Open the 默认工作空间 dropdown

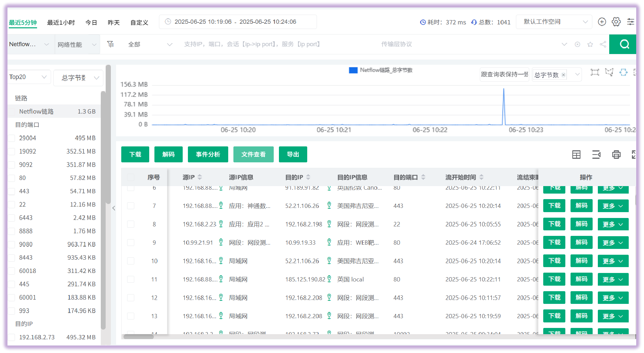pyautogui.click(x=554, y=22)
